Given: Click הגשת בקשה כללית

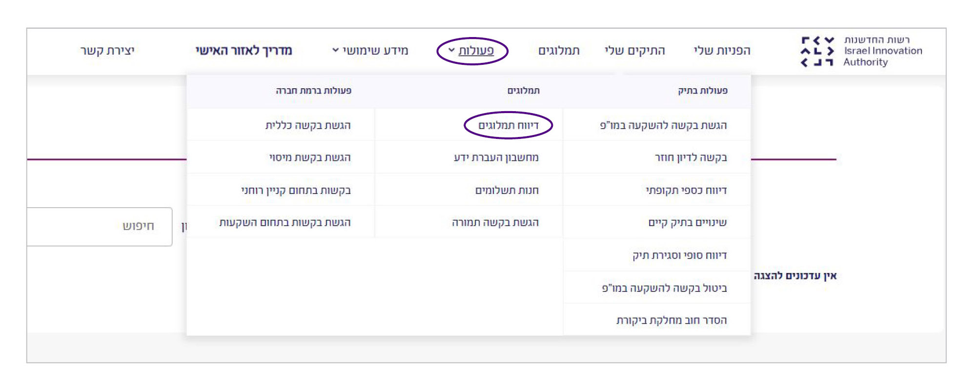Looking at the screenshot, I should [x=308, y=125].
